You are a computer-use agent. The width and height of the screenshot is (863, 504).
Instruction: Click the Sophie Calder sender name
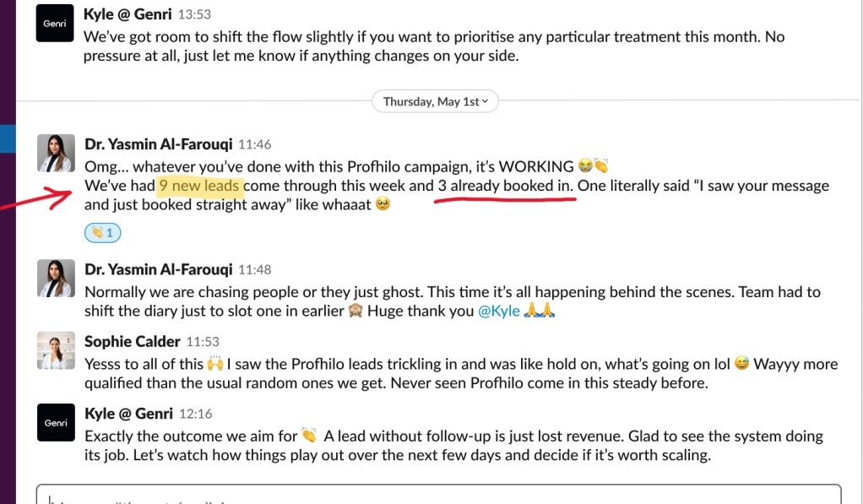point(132,341)
